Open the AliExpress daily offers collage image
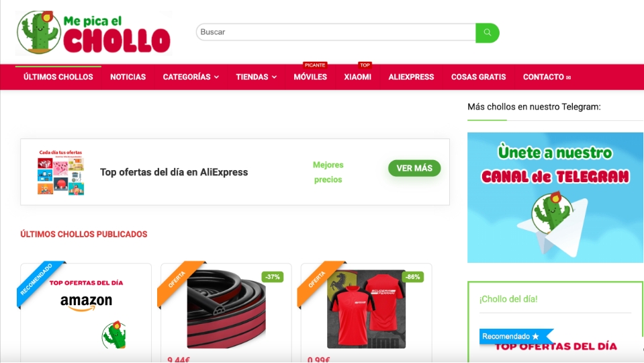644x363 pixels. pos(61,172)
